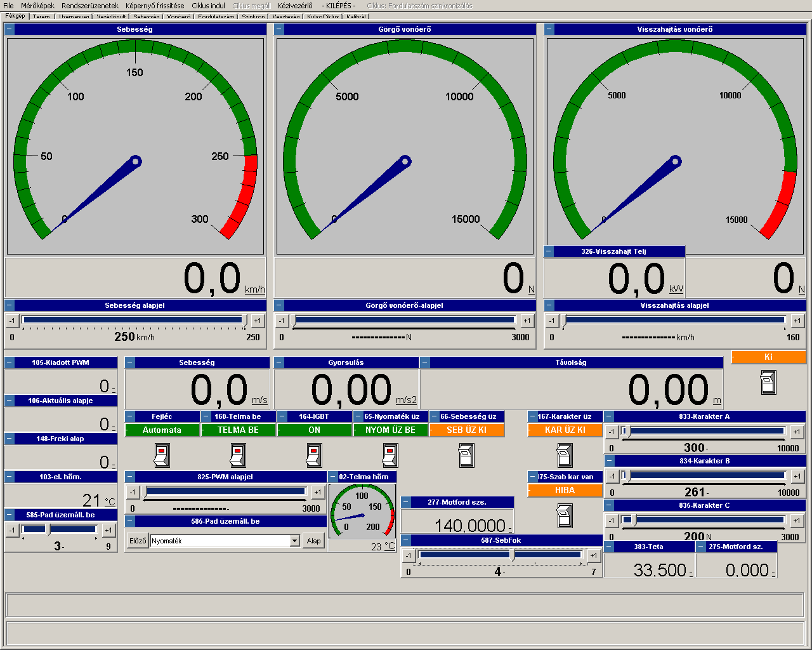
Task: Open the Nyomaték combo box dropdown
Action: coord(294,541)
